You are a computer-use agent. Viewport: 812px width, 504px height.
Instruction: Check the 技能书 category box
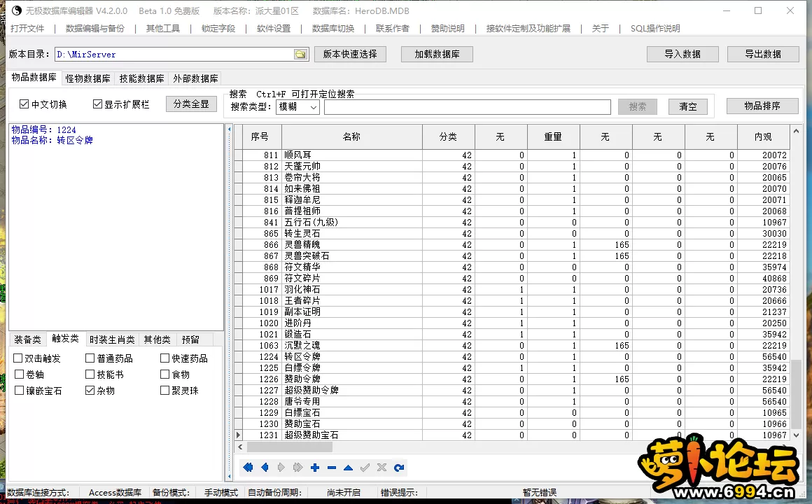point(90,374)
